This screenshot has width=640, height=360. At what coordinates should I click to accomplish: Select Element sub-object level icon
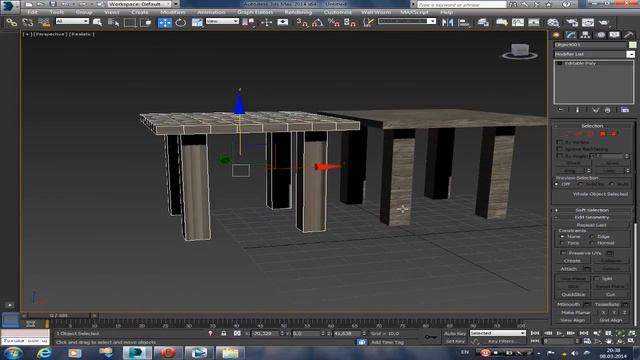(x=614, y=134)
